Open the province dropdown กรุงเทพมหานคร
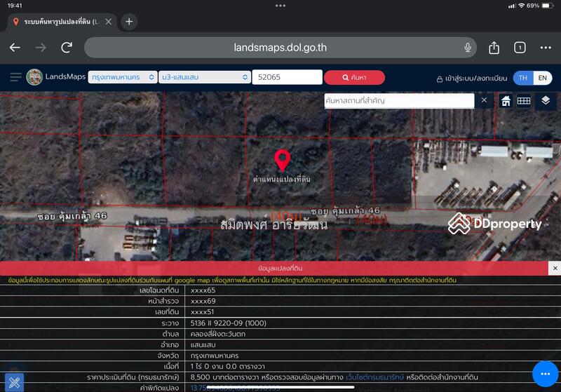This screenshot has height=392, width=561. (x=123, y=77)
